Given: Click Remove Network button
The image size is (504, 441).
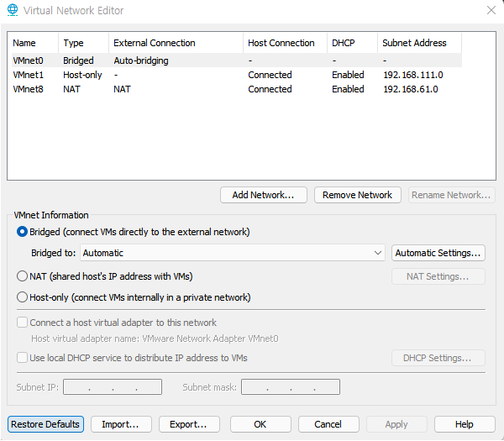Looking at the screenshot, I should (358, 195).
